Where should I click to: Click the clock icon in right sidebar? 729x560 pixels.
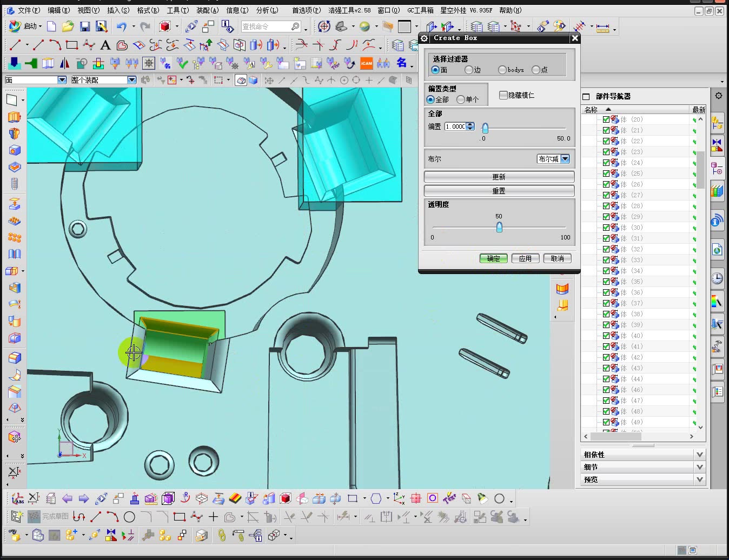[x=717, y=278]
